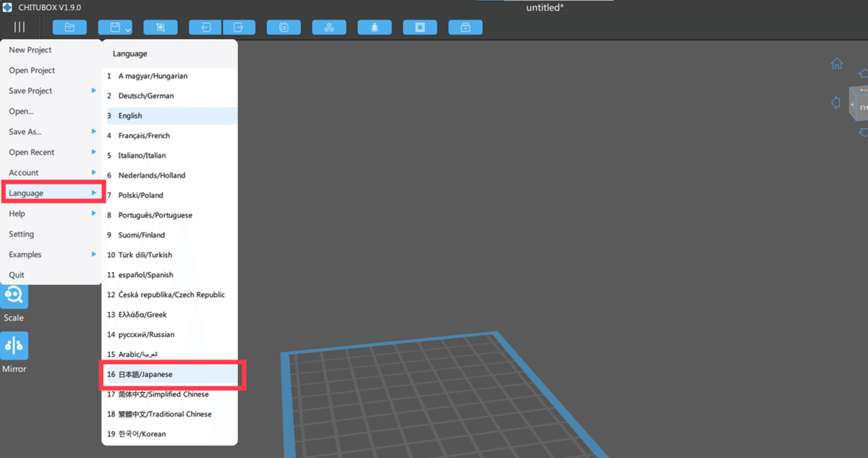Click the open folder toolbar icon
868x458 pixels.
(69, 27)
